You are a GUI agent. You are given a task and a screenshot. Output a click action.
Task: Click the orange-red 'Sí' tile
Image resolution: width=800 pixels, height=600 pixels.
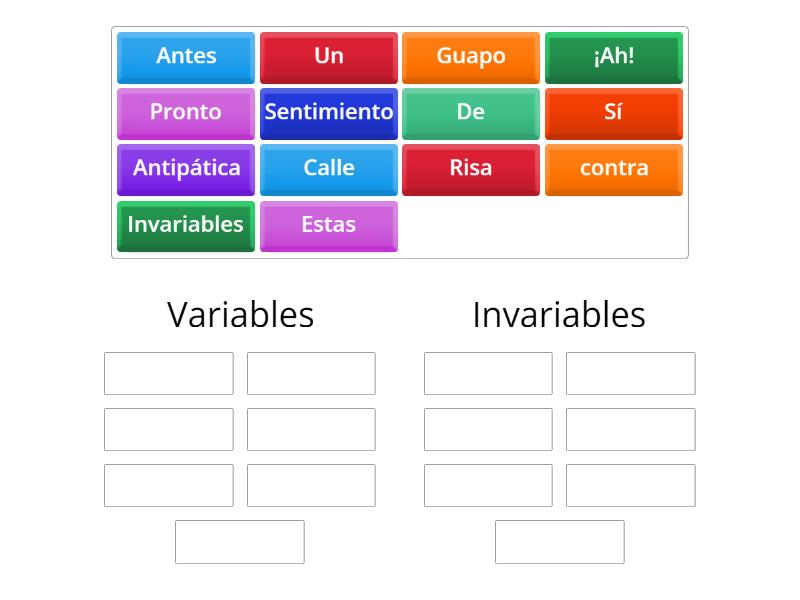click(x=614, y=113)
